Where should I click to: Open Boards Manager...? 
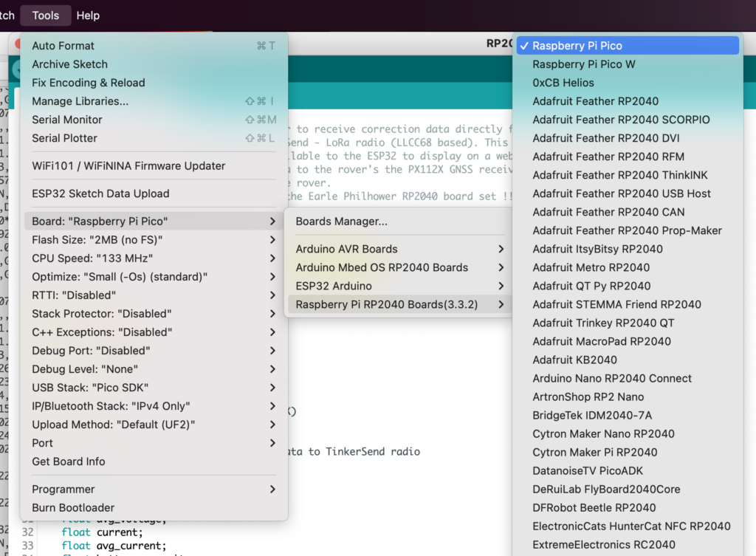pos(399,222)
